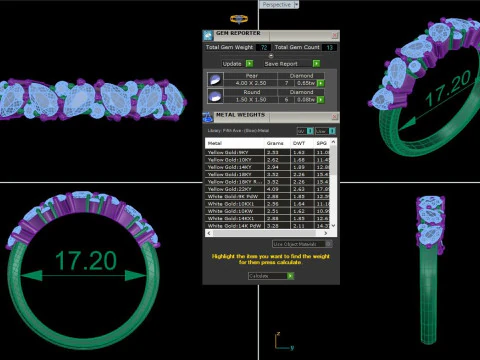Click the Metal column header
Viewport: 480px width, 360px height.
click(235, 143)
